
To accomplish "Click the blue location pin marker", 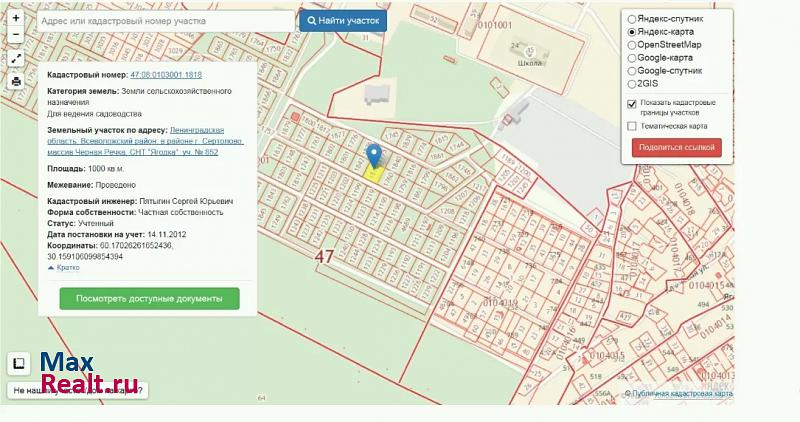I will point(374,156).
